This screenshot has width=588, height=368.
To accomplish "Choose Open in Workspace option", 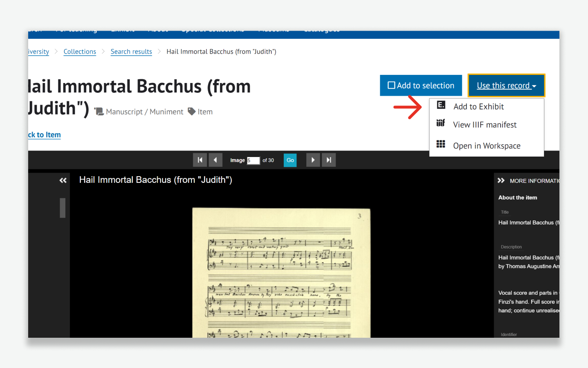I will [487, 146].
